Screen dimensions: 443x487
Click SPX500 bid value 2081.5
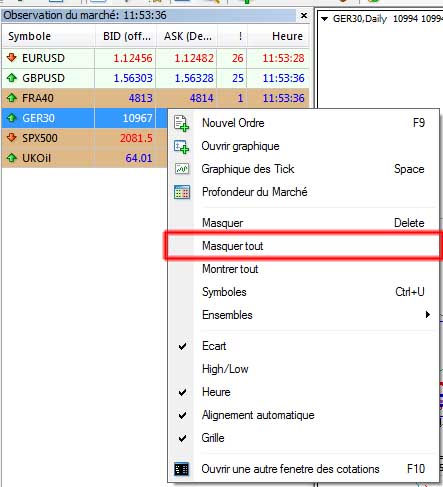[x=136, y=138]
